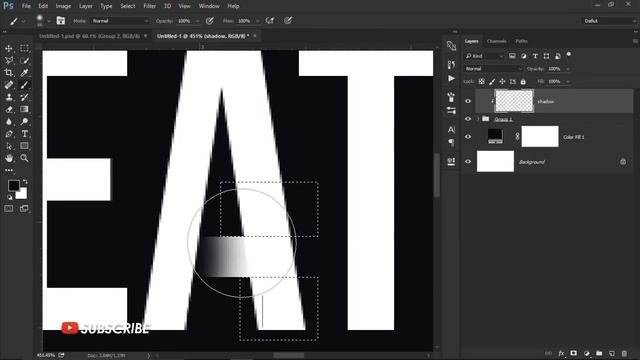Viewport: 640px width, 360px height.
Task: Open the workspace switcher dropdown
Action: coord(609,21)
